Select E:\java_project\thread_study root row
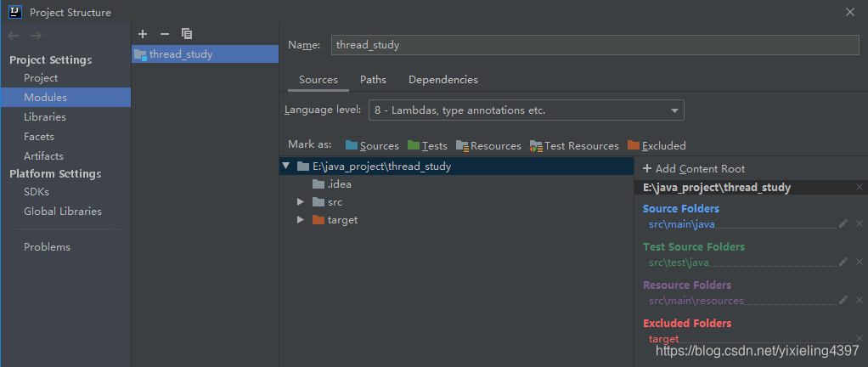The height and width of the screenshot is (367, 868). click(457, 166)
